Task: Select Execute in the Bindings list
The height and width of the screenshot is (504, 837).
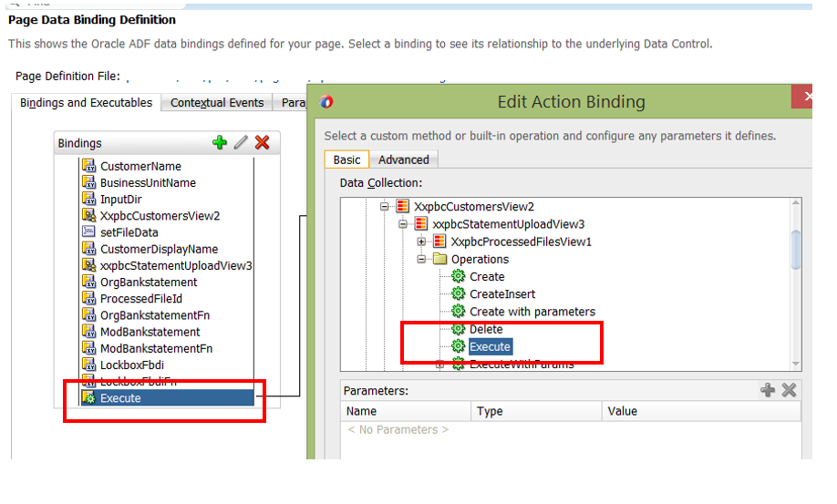Action: coord(167,398)
